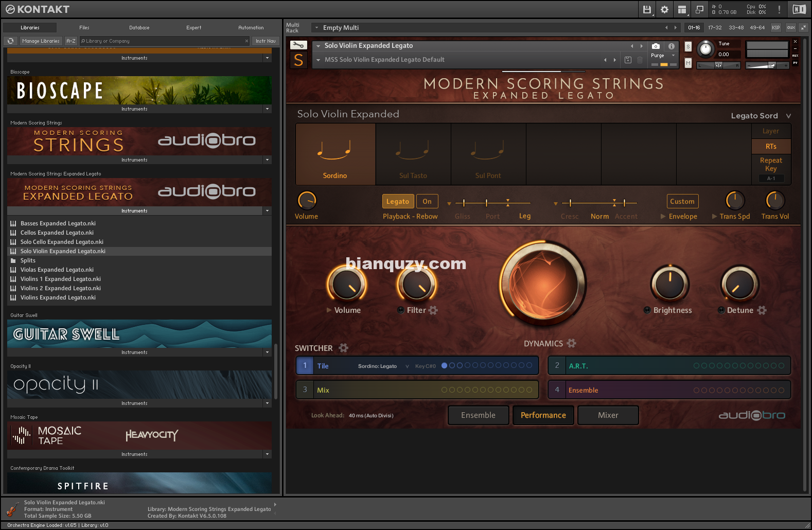Select the Sordino articulation slot

pos(336,154)
